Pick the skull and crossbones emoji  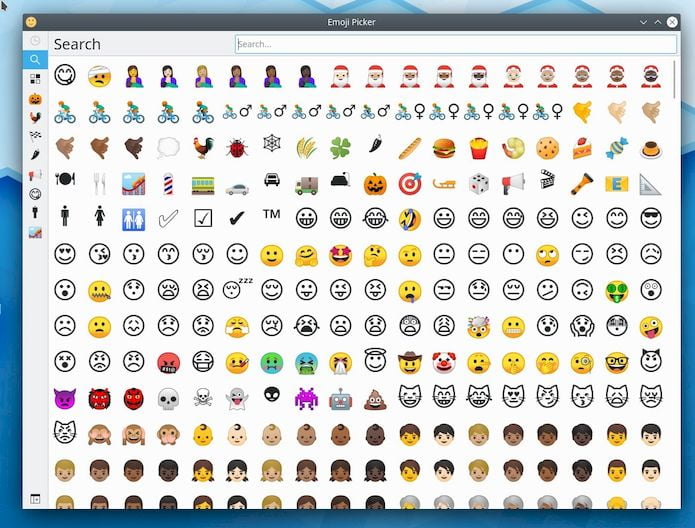(x=203, y=398)
